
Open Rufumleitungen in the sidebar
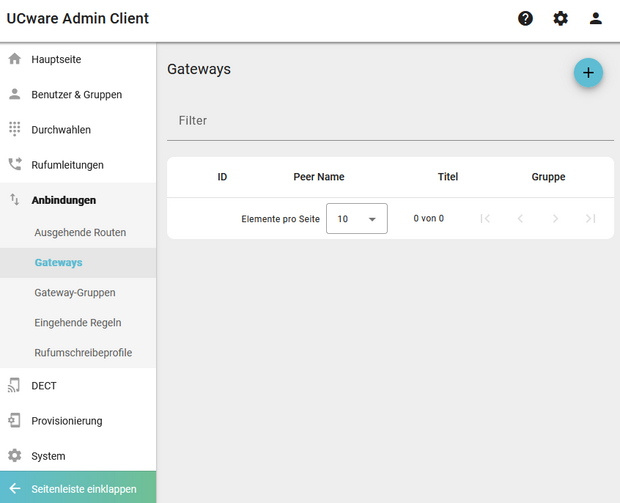pyautogui.click(x=67, y=165)
